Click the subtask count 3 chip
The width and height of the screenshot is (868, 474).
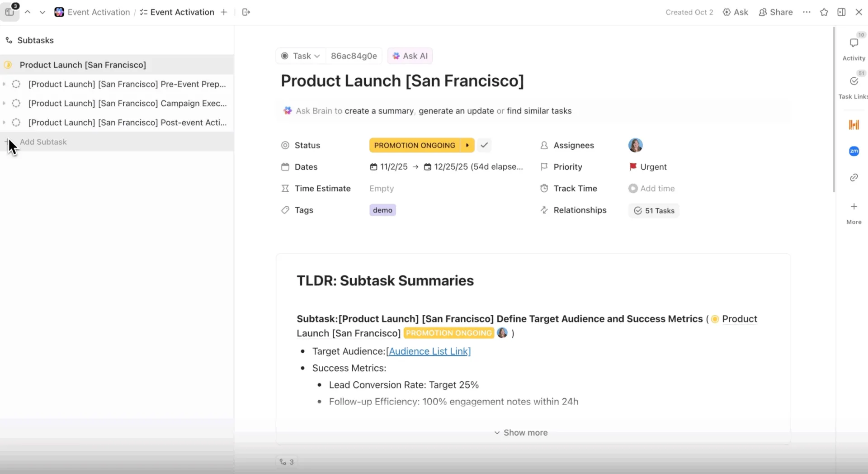(287, 462)
